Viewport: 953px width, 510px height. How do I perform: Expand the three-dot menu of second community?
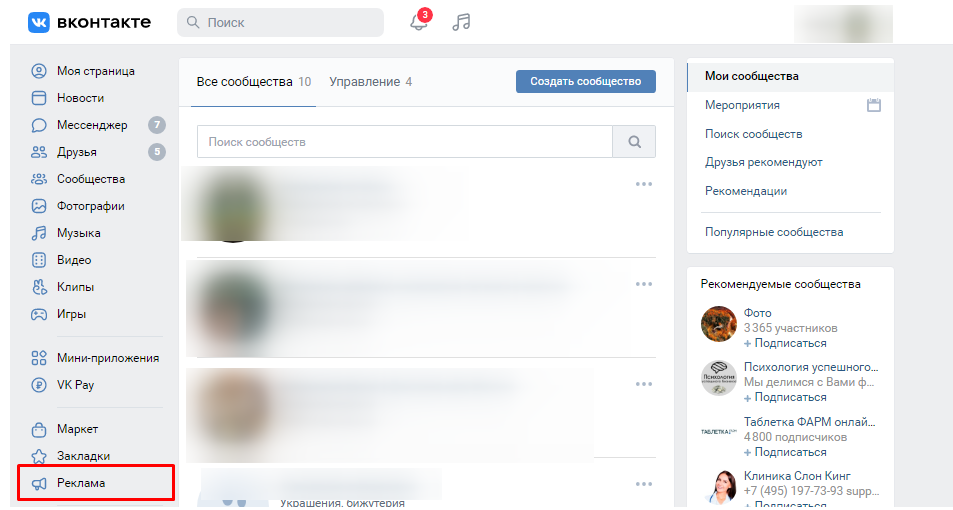click(x=643, y=284)
